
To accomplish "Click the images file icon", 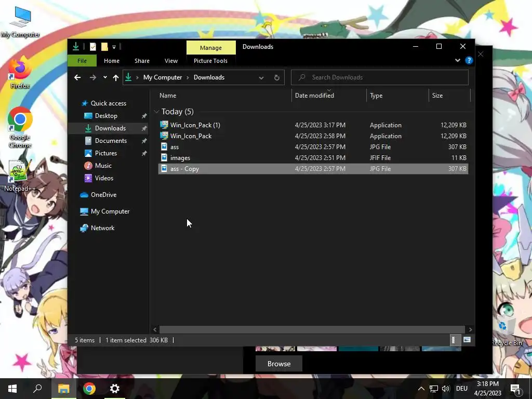I will [164, 158].
